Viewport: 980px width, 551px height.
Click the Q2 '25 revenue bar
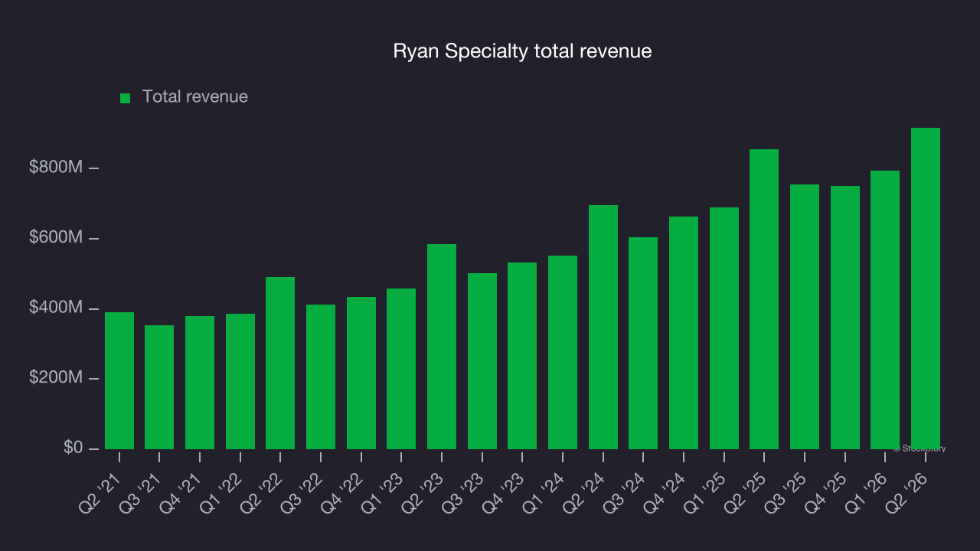(764, 299)
